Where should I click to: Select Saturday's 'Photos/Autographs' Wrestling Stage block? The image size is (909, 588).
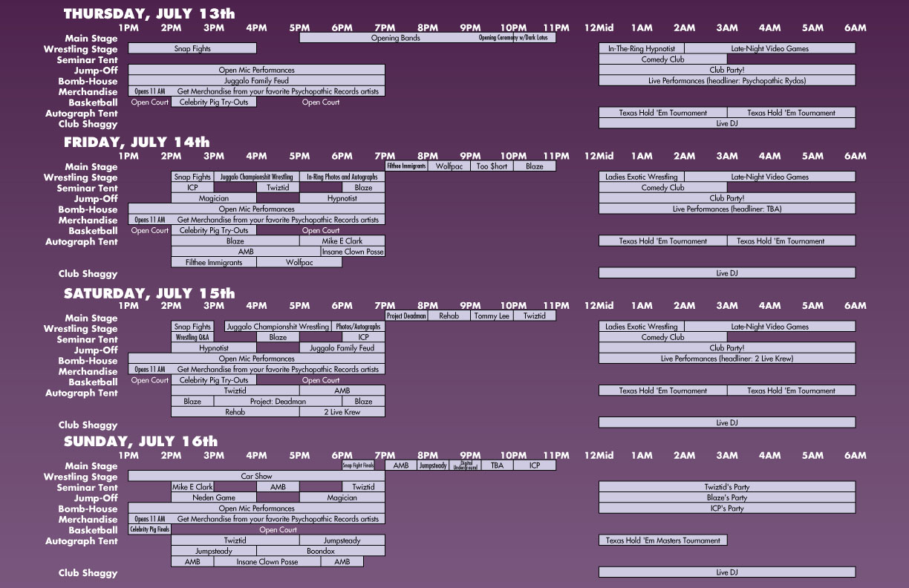tap(358, 327)
